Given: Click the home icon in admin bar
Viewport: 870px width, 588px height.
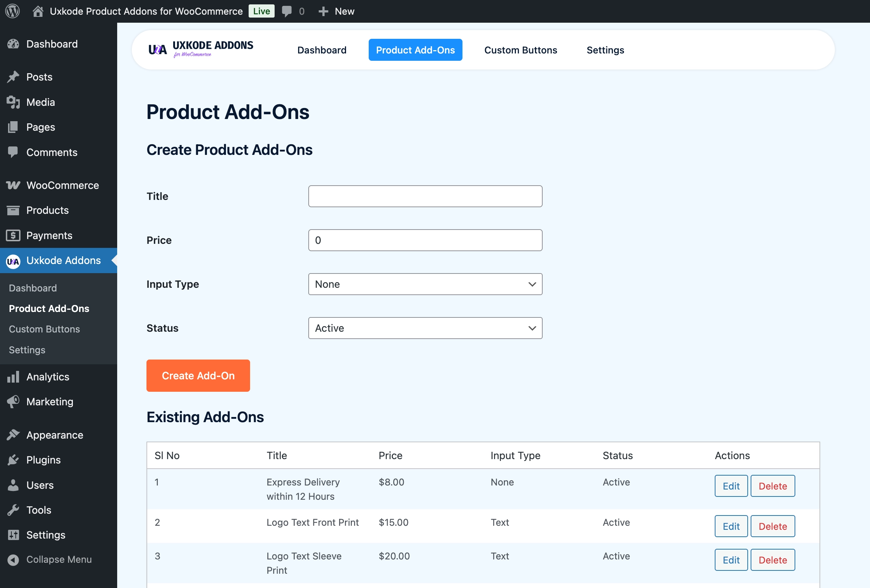Looking at the screenshot, I should click(x=38, y=11).
